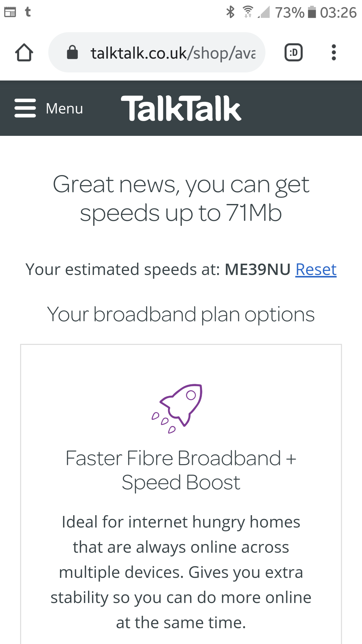Select the plan description starting "Ideal for internet"

pos(181,572)
